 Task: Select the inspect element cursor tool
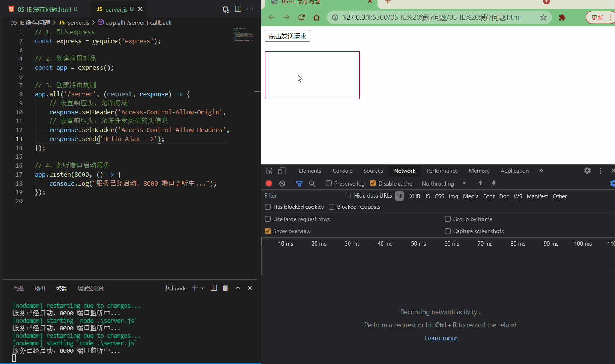click(269, 171)
